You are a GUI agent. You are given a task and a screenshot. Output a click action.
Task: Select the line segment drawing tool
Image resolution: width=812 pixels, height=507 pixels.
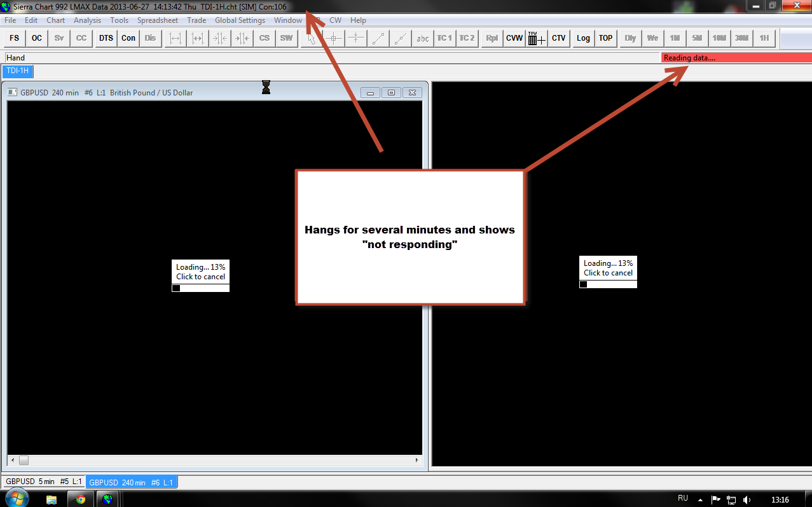[378, 38]
